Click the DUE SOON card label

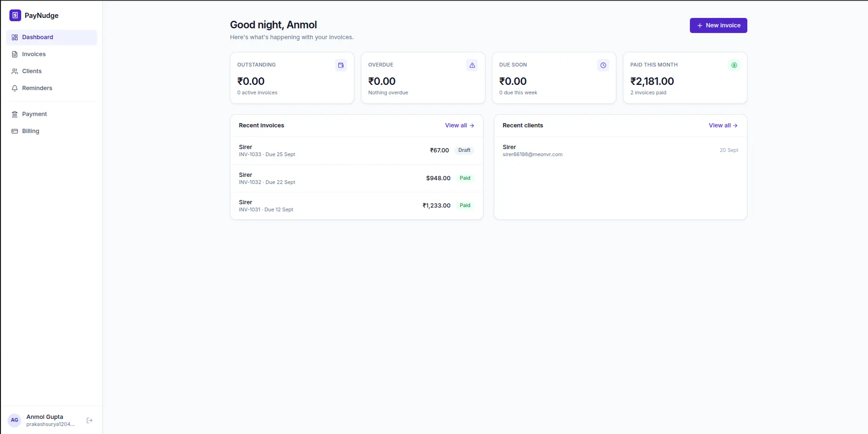pos(513,65)
